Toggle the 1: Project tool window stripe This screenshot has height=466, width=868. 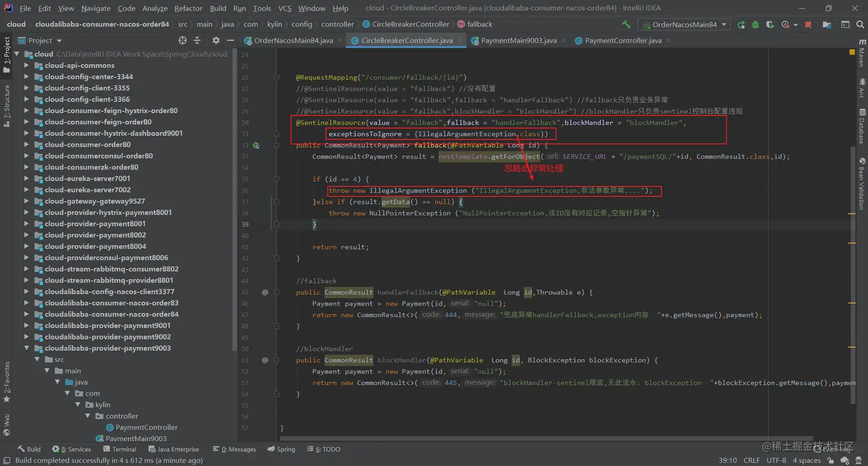(7, 56)
